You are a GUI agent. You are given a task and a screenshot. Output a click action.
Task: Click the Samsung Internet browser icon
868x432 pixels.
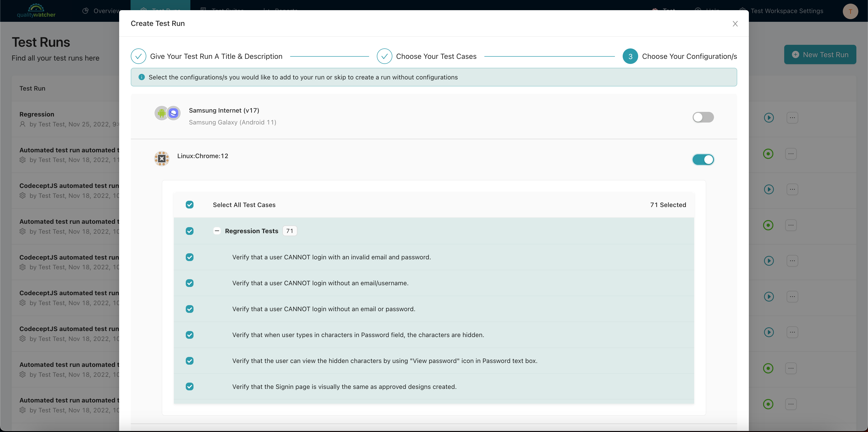174,113
